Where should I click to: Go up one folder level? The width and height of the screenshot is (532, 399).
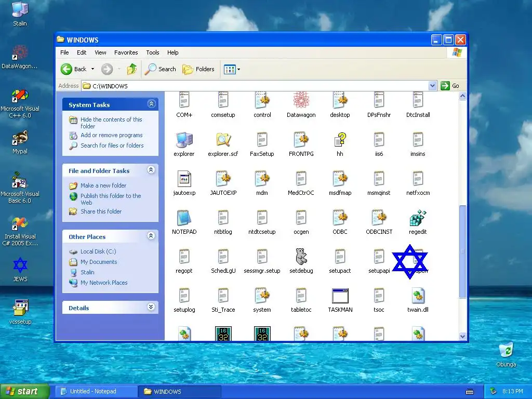tap(132, 69)
